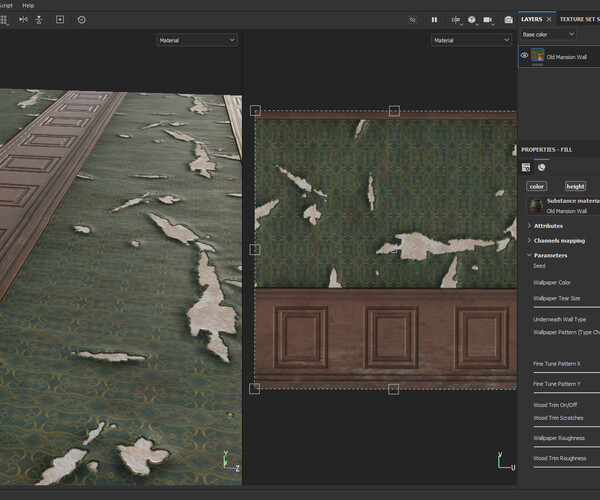The image size is (600, 500).
Task: Click bottom-center UV selection handle
Action: [393, 389]
